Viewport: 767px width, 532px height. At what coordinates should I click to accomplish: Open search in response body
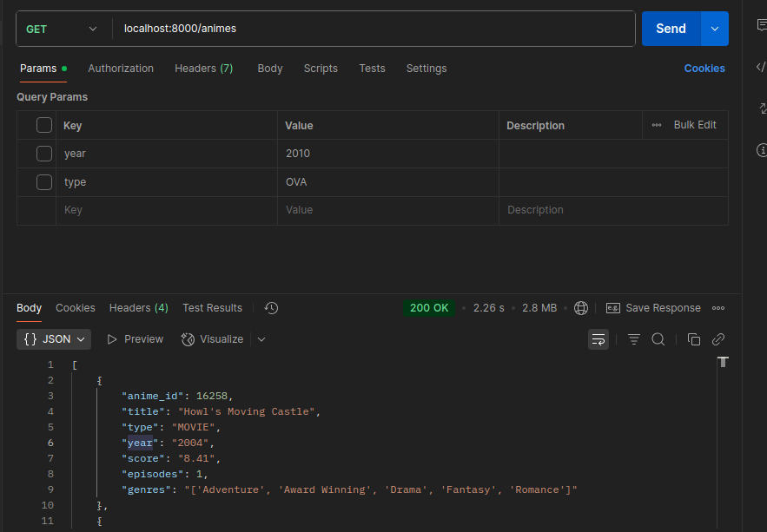coord(658,339)
